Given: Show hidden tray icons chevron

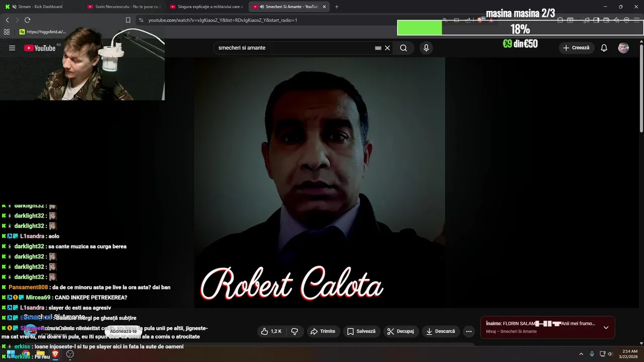Looking at the screenshot, I should coord(581,354).
